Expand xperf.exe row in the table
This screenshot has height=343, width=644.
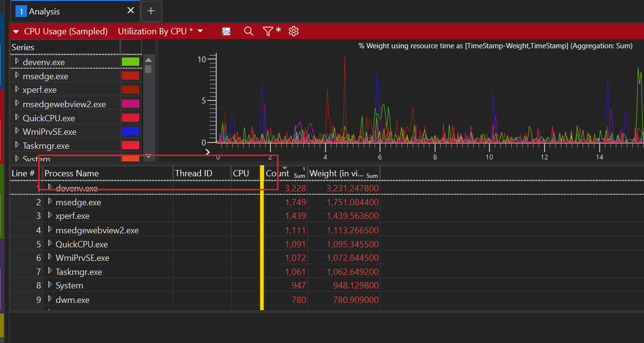(x=50, y=215)
